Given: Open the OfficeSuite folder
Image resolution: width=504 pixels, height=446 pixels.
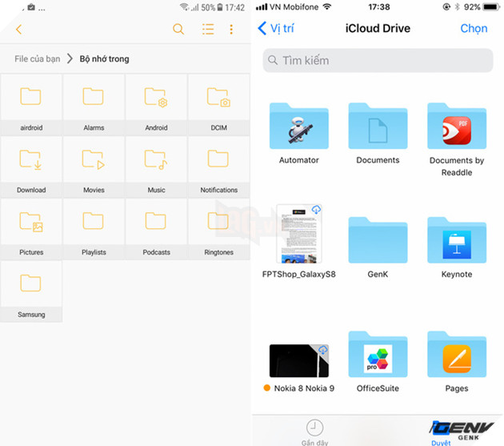Looking at the screenshot, I should (x=378, y=354).
